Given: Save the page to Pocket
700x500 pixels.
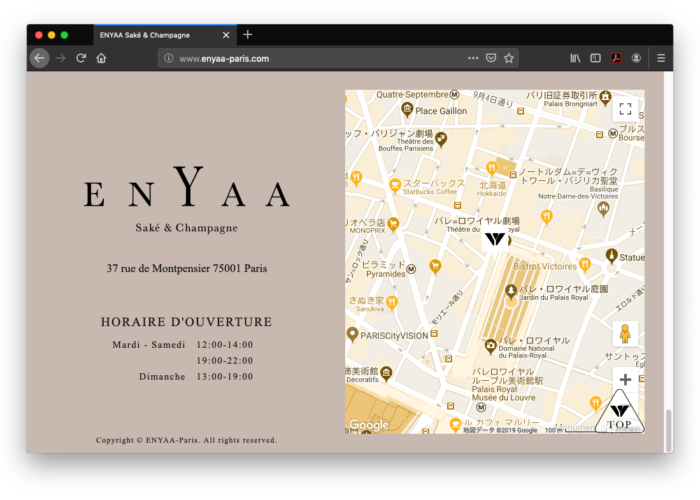Looking at the screenshot, I should click(491, 58).
